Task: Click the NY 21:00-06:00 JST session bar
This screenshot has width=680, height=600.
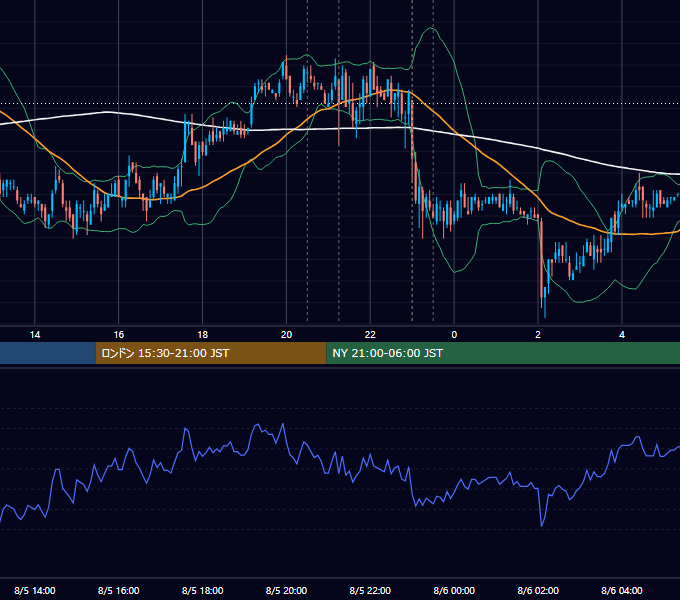Action: click(x=503, y=353)
